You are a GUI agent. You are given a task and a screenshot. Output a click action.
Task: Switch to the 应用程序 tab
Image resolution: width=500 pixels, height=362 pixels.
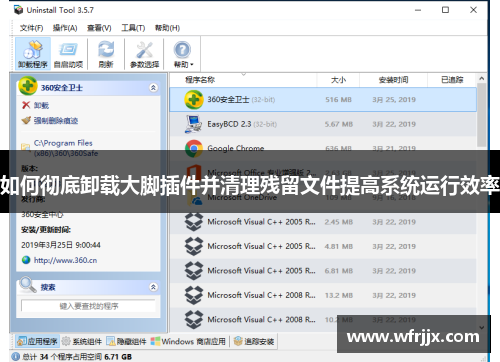[x=38, y=341]
